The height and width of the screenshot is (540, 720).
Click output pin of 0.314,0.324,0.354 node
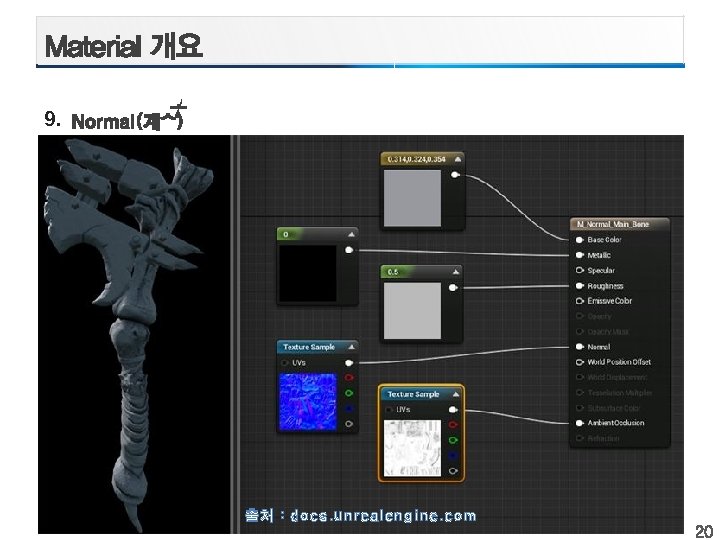pos(455,174)
